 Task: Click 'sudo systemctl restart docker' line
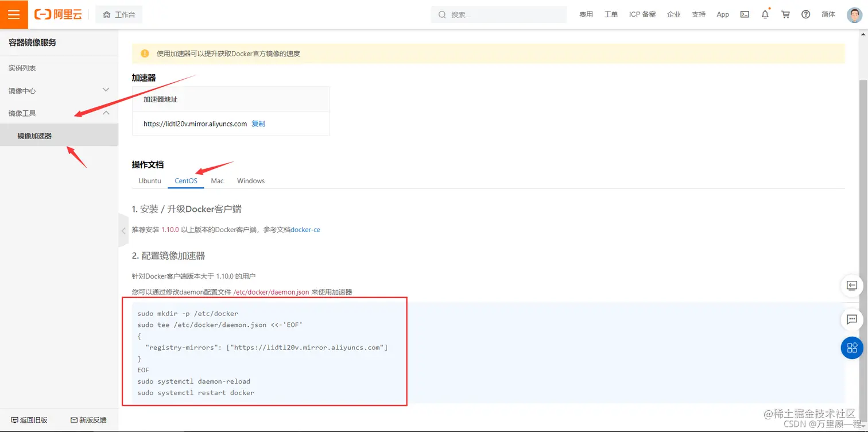196,392
